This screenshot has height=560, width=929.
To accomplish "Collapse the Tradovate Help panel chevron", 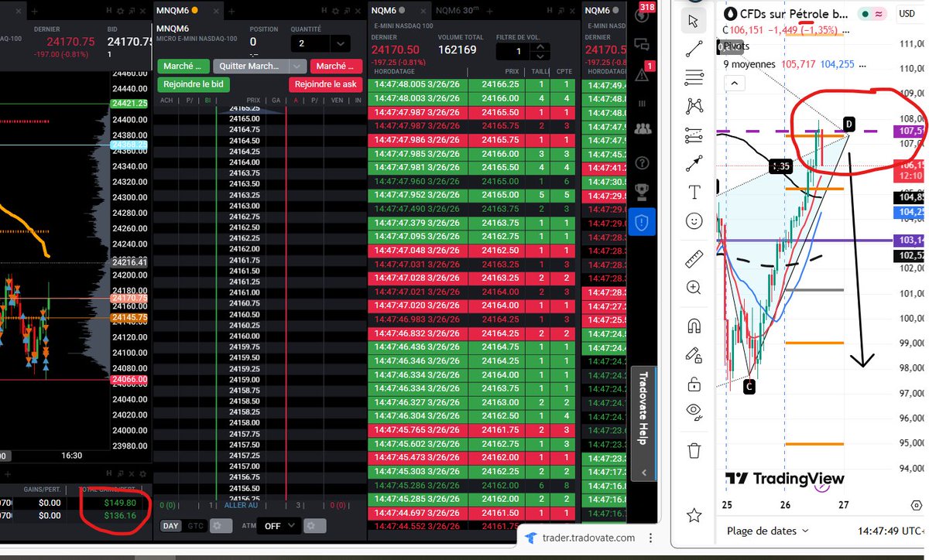I will click(x=643, y=471).
